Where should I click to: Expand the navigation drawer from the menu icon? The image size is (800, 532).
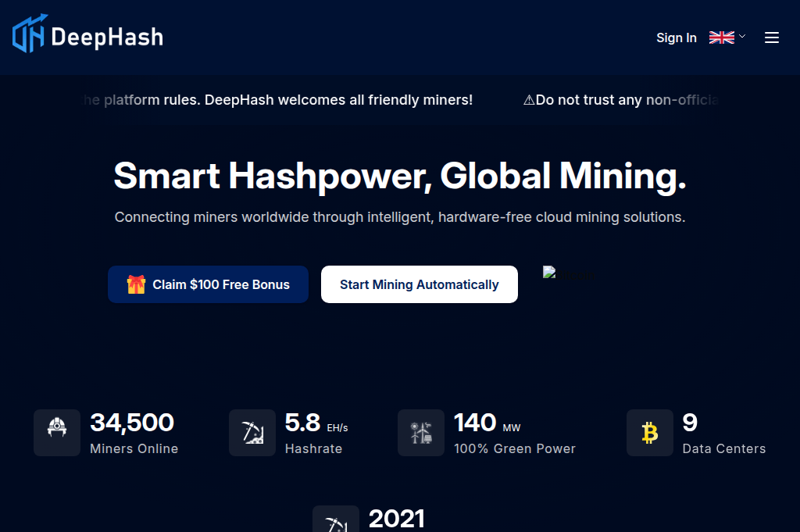pos(772,37)
